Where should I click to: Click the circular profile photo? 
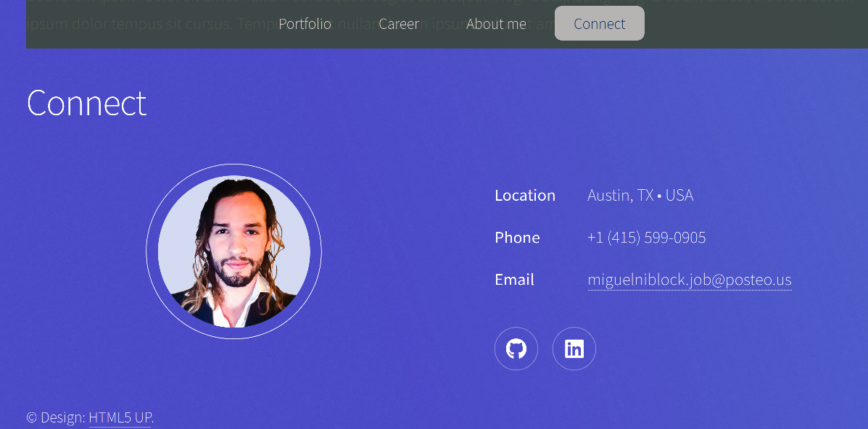pos(234,251)
